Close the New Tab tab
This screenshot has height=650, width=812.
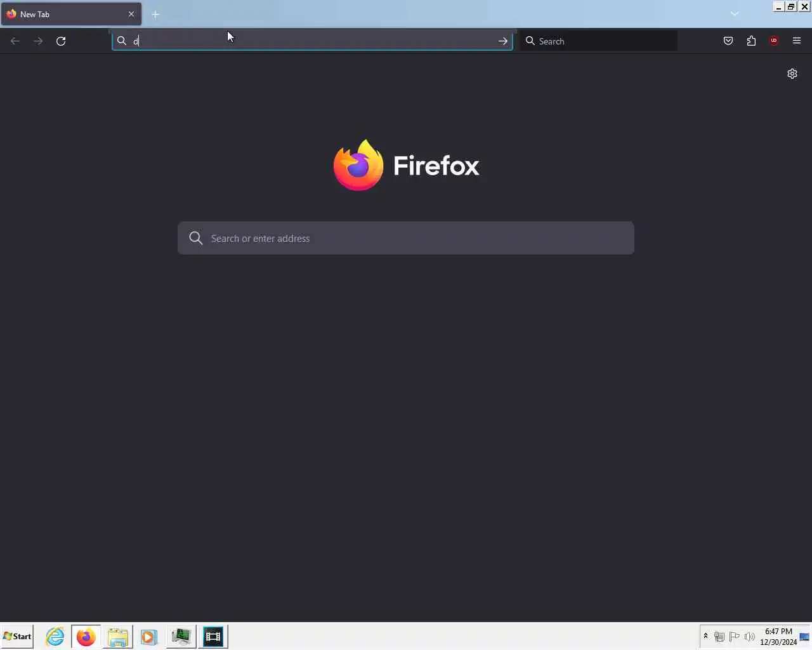click(x=131, y=14)
